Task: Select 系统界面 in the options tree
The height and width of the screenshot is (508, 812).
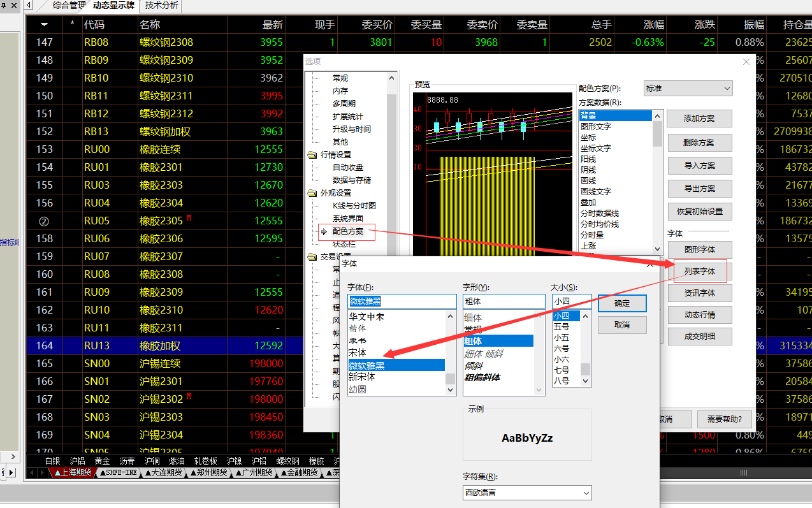Action: coord(348,219)
